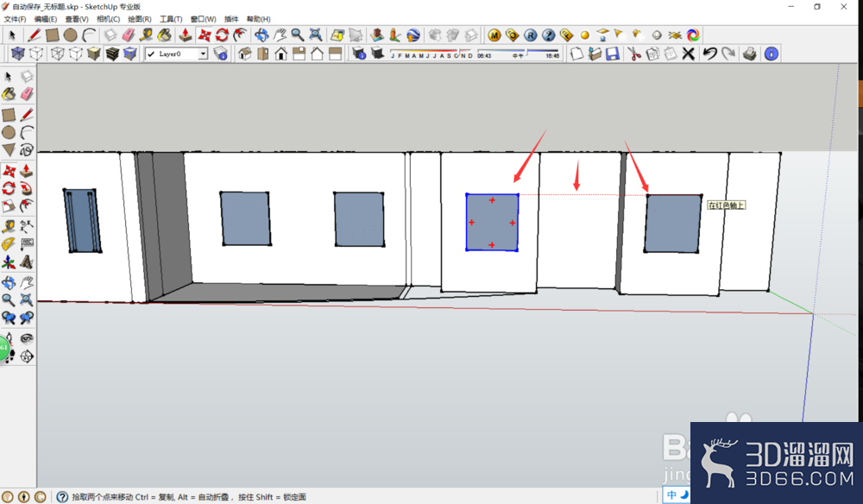Open 帮助(H) menu
Image resolution: width=863 pixels, height=504 pixels.
click(x=258, y=19)
